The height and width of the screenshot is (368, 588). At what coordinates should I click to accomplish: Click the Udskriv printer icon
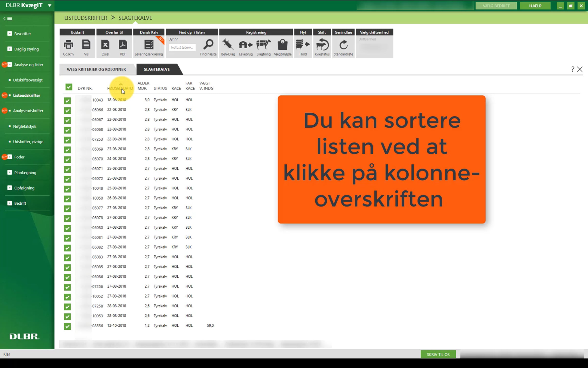click(x=68, y=45)
